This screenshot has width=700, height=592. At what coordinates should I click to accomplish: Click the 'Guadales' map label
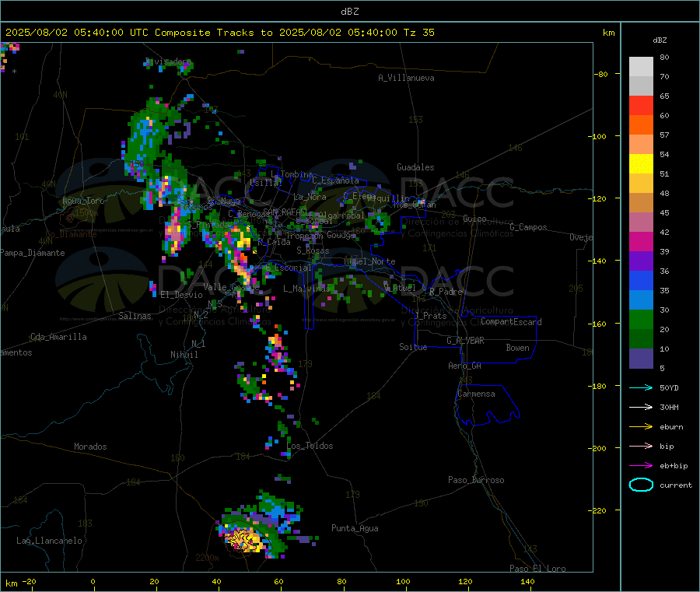click(415, 167)
